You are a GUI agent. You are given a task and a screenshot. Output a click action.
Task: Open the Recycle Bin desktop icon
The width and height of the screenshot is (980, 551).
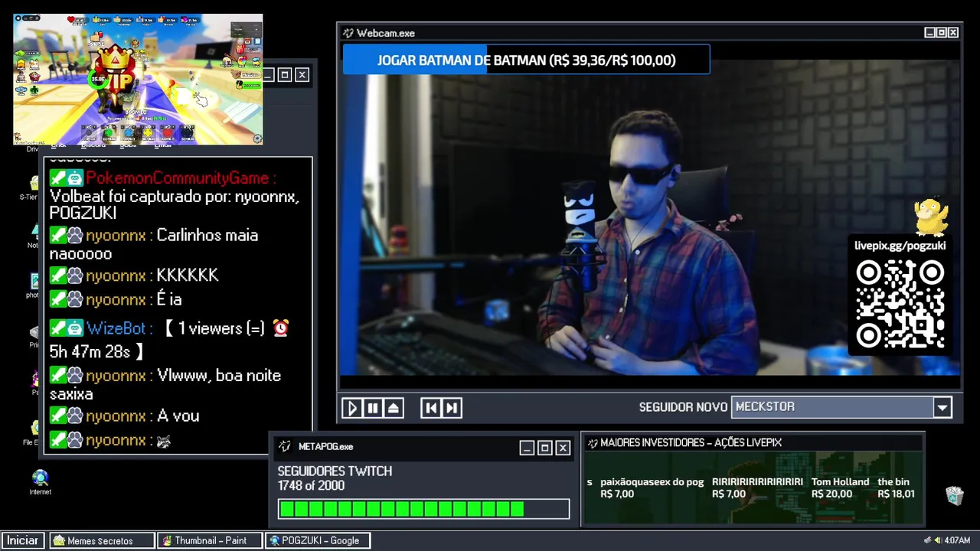[954, 496]
